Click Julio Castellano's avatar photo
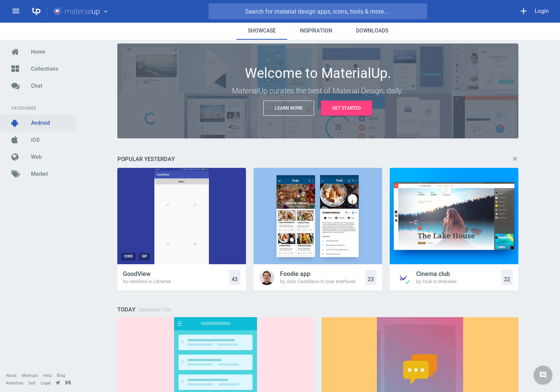 267,277
